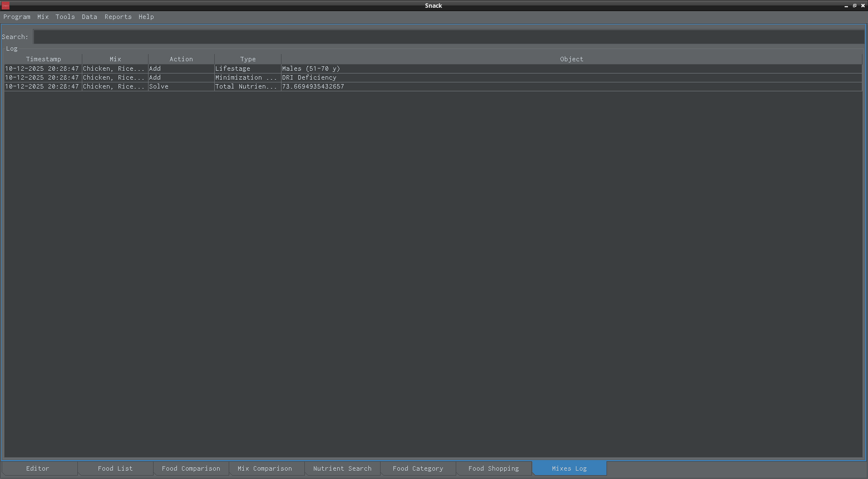
Task: Switch to the Food List tab
Action: 115,468
